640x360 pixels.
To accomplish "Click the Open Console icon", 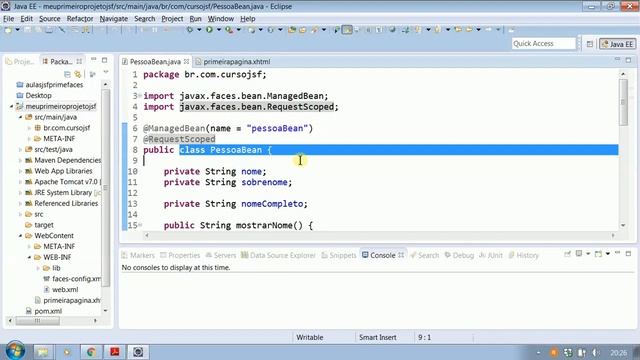I will pyautogui.click(x=598, y=254).
